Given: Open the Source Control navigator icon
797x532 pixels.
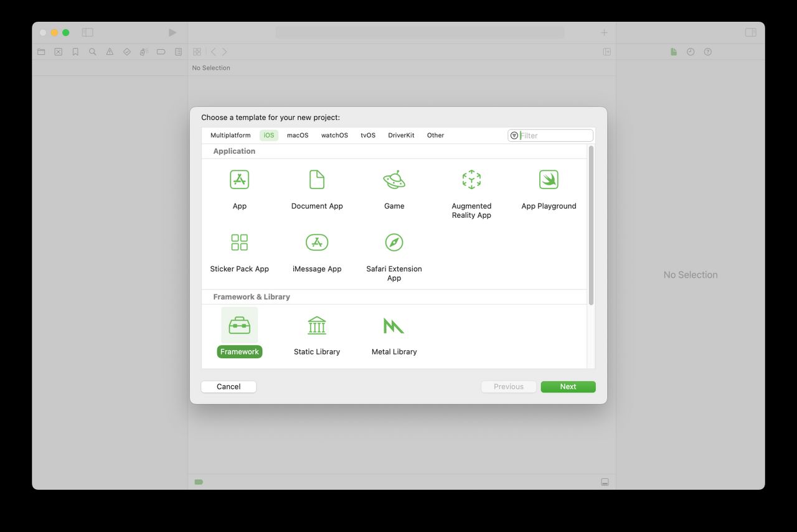Looking at the screenshot, I should click(x=58, y=52).
